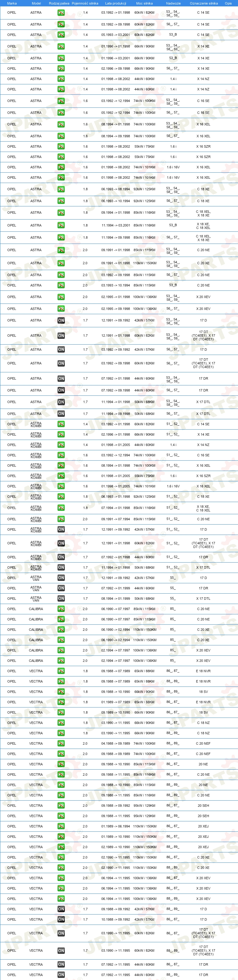Viewport: 238px width, 980px height.
Task: Click the Model column header
Action: 36,3
